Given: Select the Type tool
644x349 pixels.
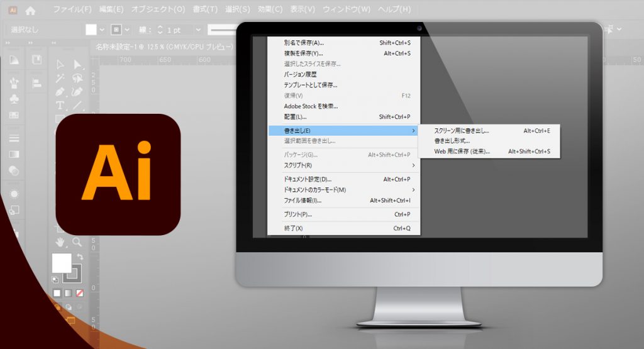Looking at the screenshot, I should click(60, 105).
